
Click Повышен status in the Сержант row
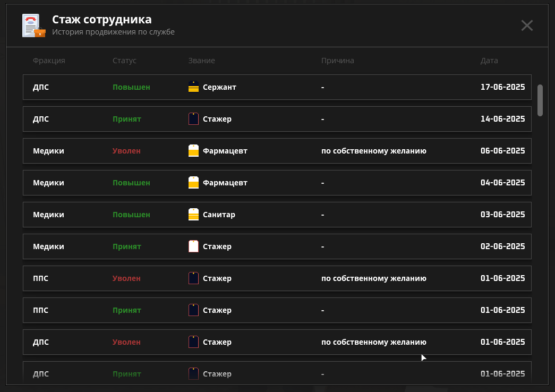(131, 87)
